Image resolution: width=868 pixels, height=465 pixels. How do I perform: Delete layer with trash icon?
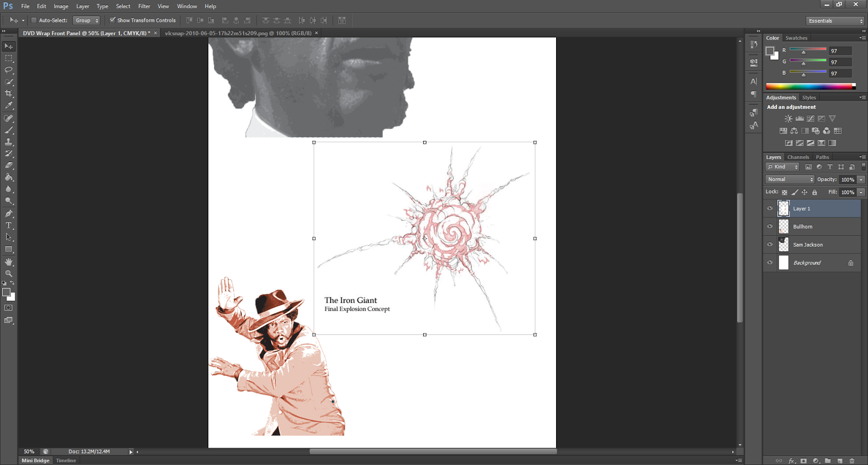(852, 461)
